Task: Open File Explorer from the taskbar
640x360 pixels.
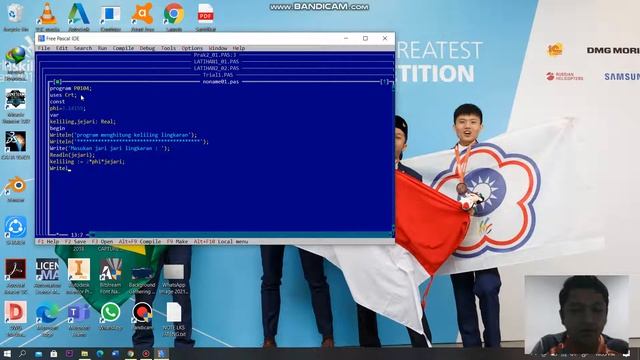Action: (x=84, y=353)
